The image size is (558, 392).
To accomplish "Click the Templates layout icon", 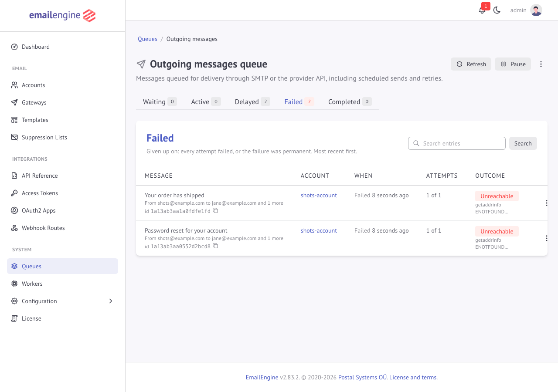I will click(14, 120).
